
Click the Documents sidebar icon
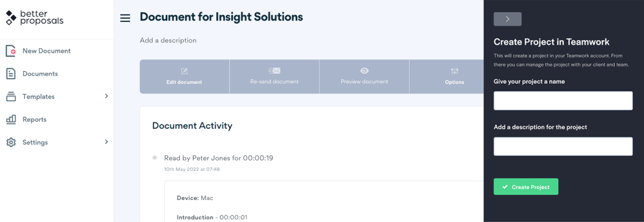pyautogui.click(x=11, y=74)
